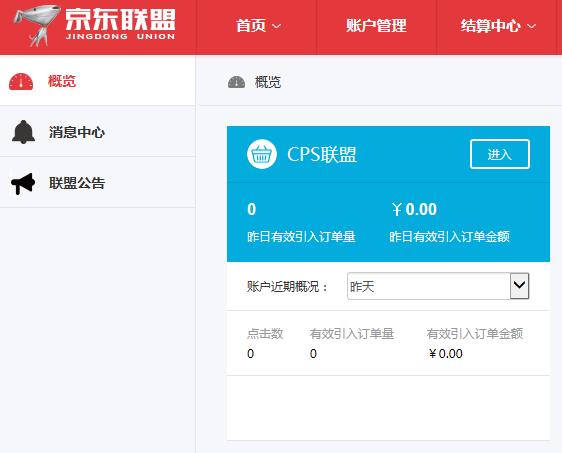Screen dimensions: 562x453
Task: Expand the chevron next to 结算中心
Action: [x=532, y=26]
